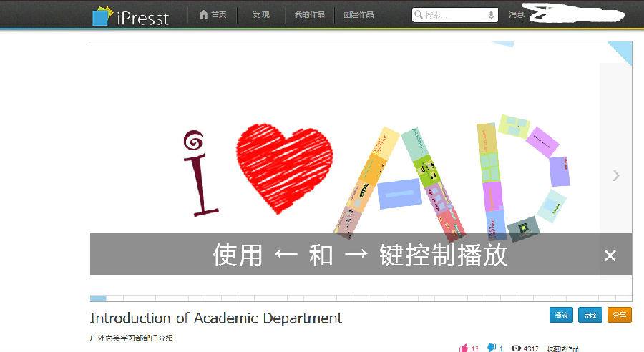Dislike the presentation with thumbs-down icon
Viewport: 644px width, 352px height.
tap(492, 348)
